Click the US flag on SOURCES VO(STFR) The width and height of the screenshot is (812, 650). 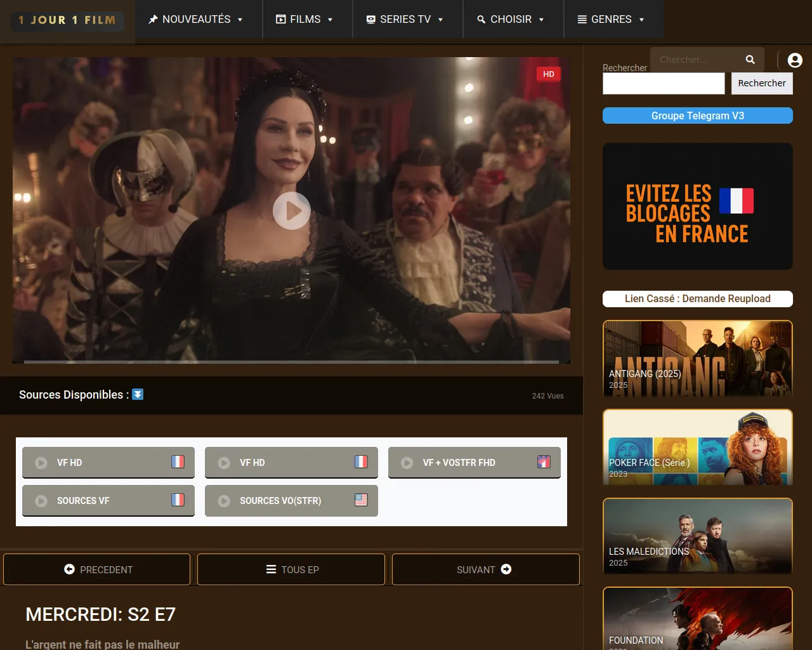361,500
